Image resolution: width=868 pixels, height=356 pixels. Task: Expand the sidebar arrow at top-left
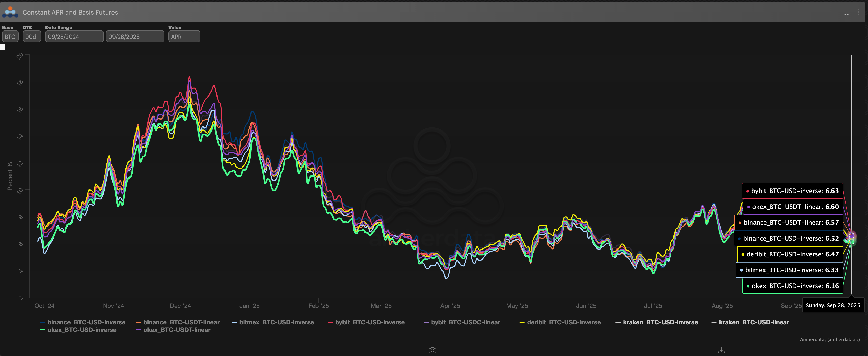pyautogui.click(x=3, y=47)
